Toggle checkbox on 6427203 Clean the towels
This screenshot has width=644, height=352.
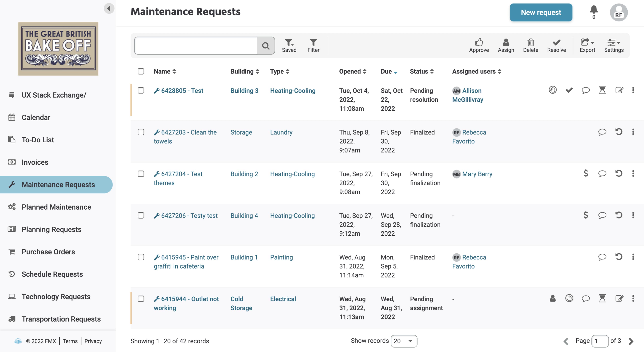141,132
